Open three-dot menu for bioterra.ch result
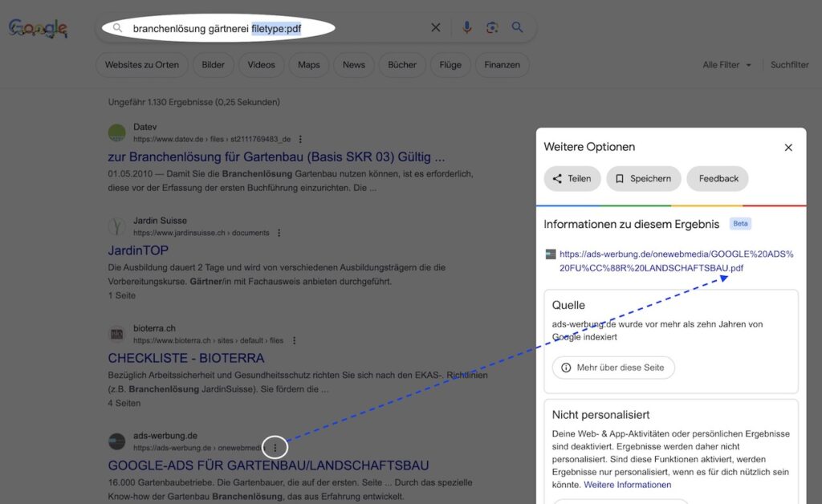The height and width of the screenshot is (504, 822). 294,340
